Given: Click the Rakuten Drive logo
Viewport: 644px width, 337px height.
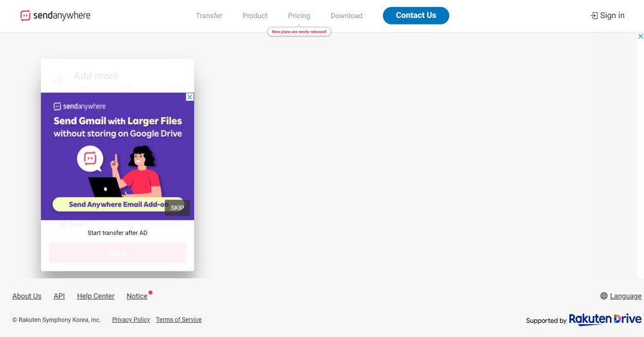Looking at the screenshot, I should [x=605, y=319].
